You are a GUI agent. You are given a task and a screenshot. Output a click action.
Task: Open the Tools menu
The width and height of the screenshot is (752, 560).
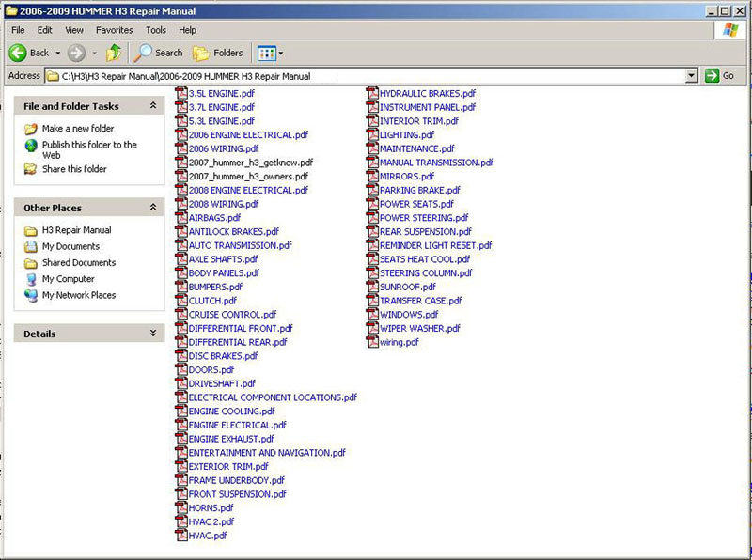pyautogui.click(x=156, y=30)
